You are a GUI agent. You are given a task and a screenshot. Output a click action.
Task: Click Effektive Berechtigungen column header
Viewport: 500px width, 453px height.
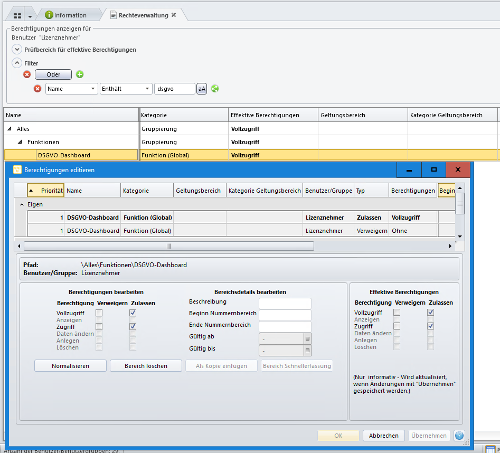(x=273, y=115)
